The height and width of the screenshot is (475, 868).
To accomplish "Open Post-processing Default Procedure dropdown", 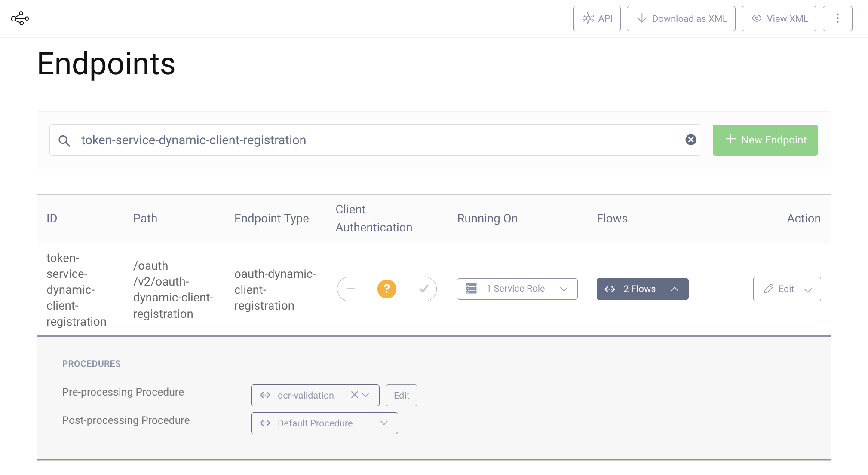I will click(324, 423).
